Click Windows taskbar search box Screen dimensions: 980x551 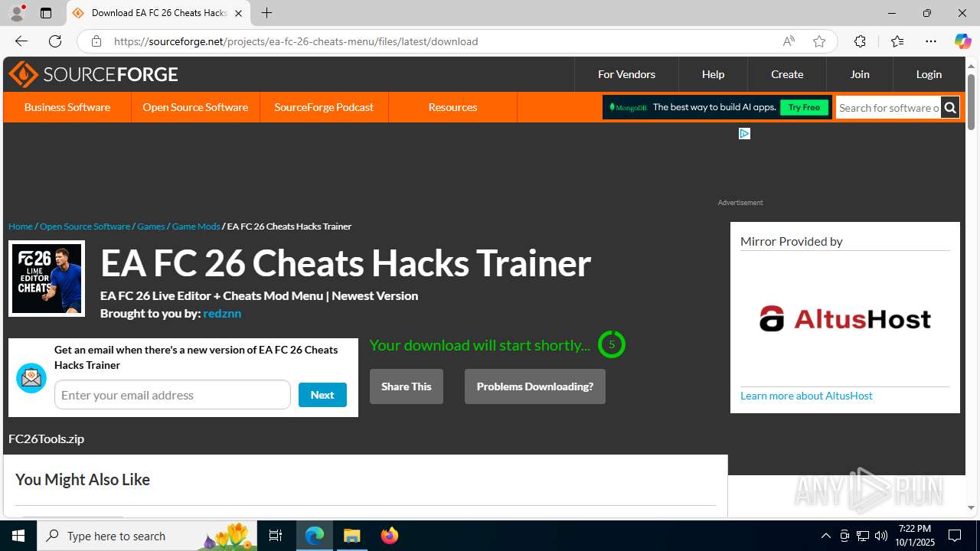147,536
